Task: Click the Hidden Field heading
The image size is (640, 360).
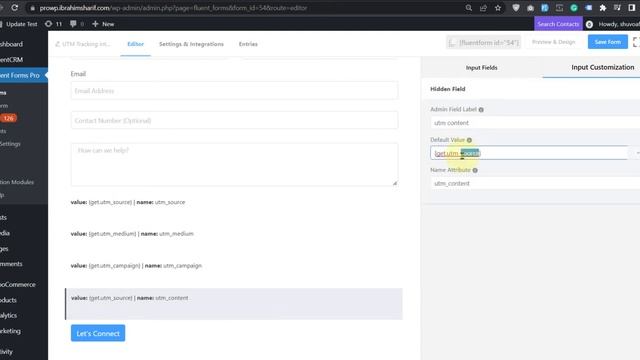Action: tap(448, 89)
